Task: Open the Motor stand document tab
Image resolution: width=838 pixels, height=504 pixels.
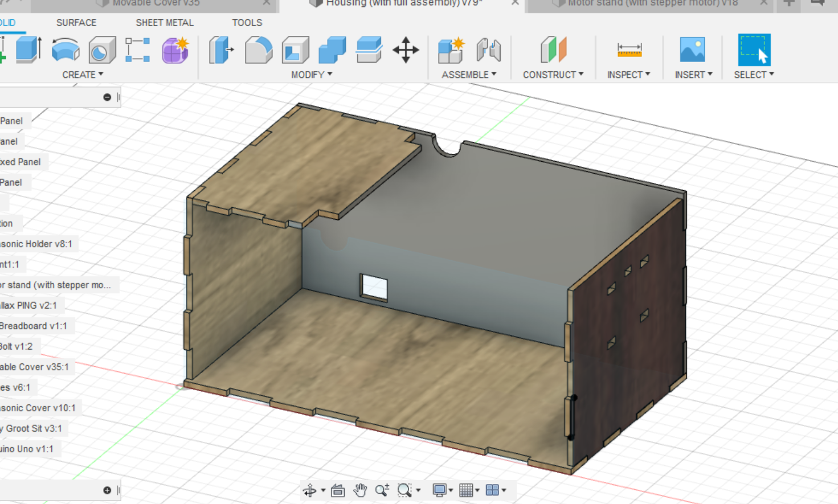Action: [x=652, y=3]
